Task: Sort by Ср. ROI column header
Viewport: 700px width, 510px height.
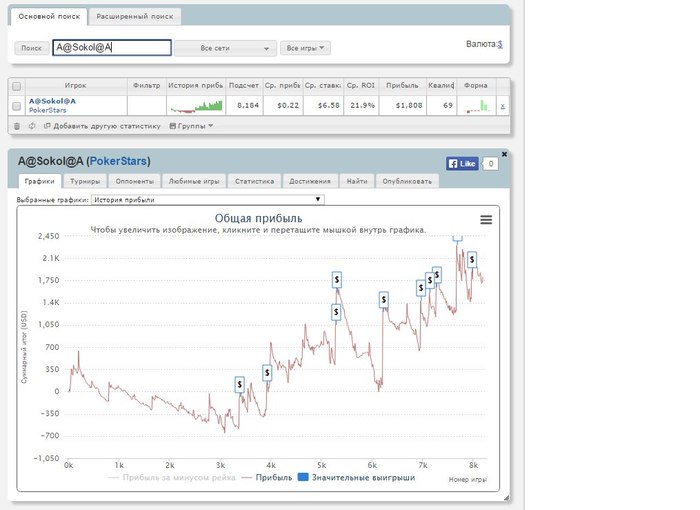Action: point(361,85)
